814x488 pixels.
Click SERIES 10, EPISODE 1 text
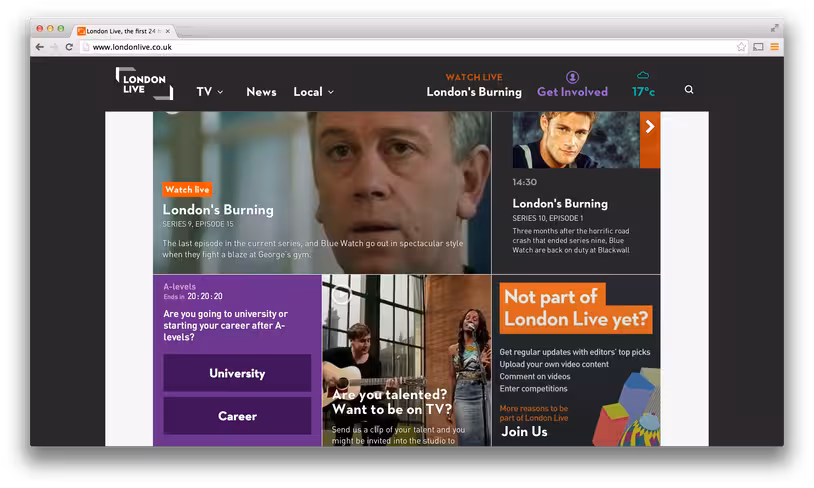pos(548,218)
